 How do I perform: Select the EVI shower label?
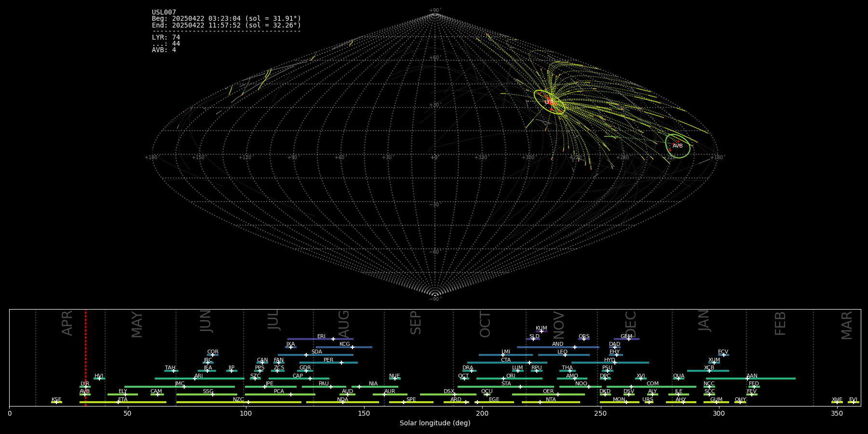point(853,400)
